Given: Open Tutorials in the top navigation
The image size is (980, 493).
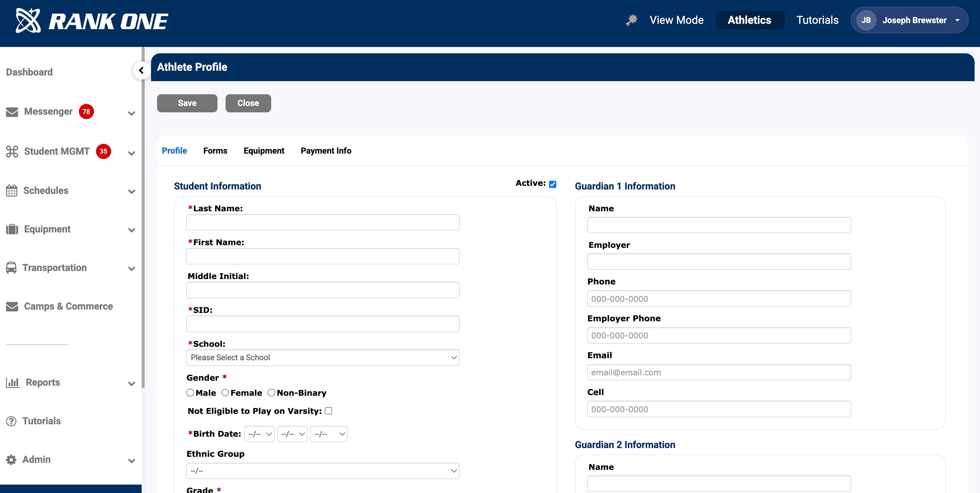Looking at the screenshot, I should tap(817, 20).
